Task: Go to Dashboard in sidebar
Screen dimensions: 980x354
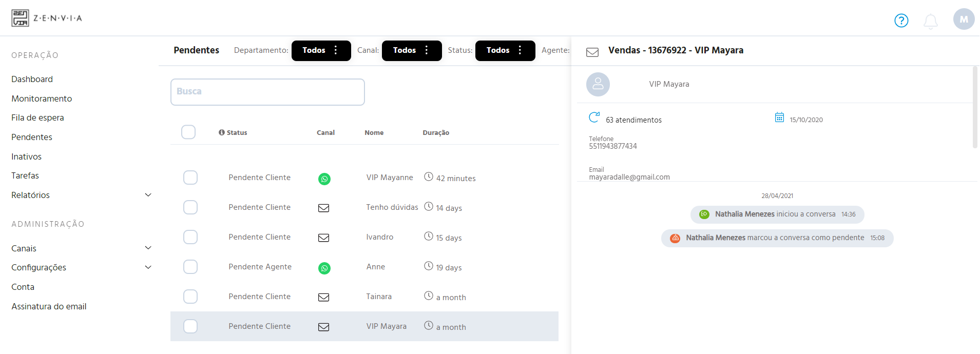Action: pos(32,79)
